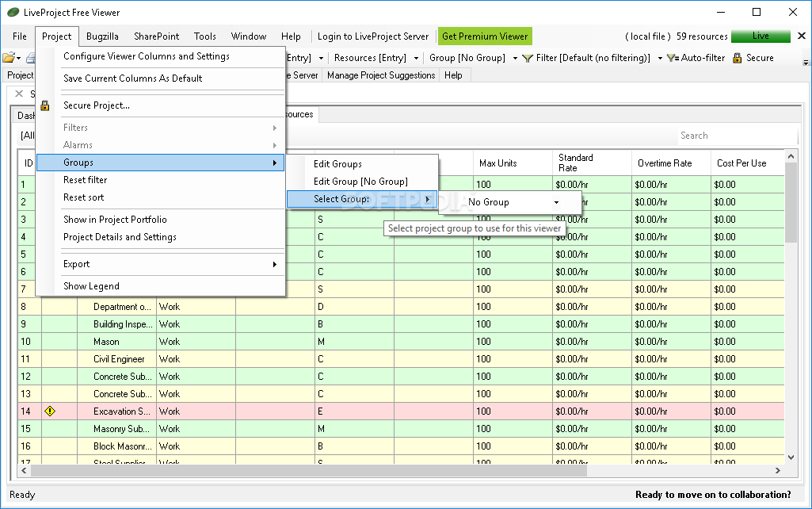
Task: Select the Mason resource cell
Action: click(117, 342)
